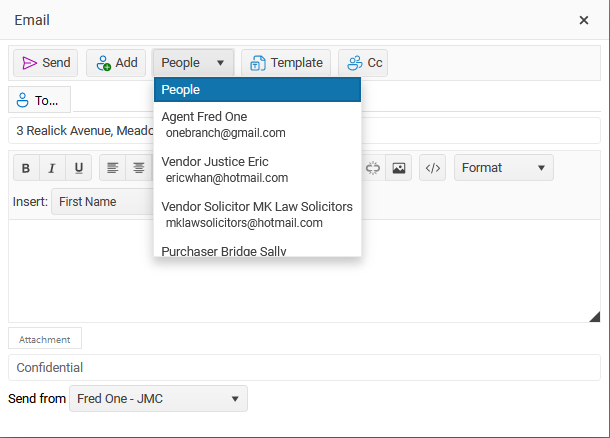Open the source code view icon
Viewport: 610px width, 438px height.
tap(433, 168)
